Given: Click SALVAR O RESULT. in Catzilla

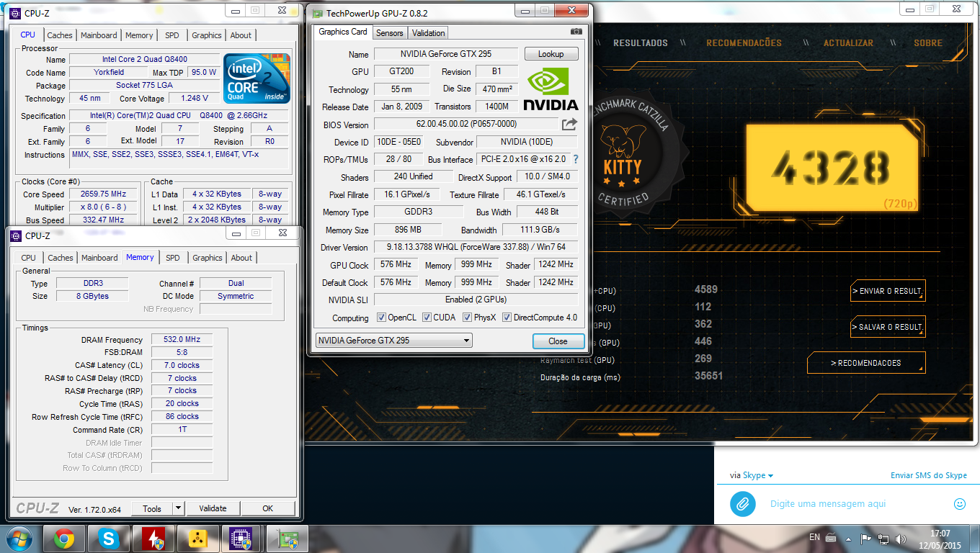Looking at the screenshot, I should click(888, 327).
